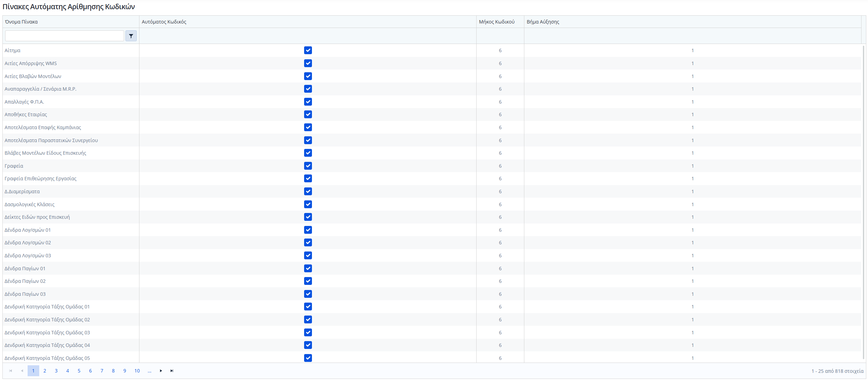
Task: Toggle checkbox in Αιτίες Βλαβών Μοντέλων row
Action: coord(308,76)
